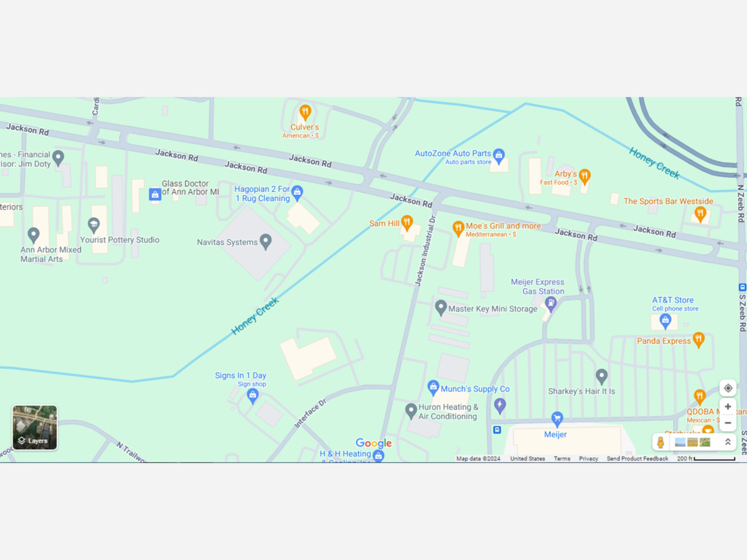Show your current location on map

[728, 388]
